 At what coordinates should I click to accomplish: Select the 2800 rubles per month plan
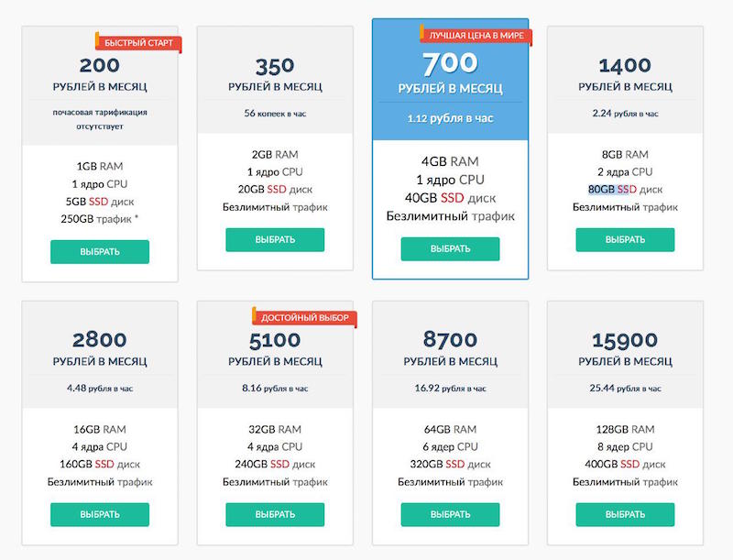pos(99,514)
